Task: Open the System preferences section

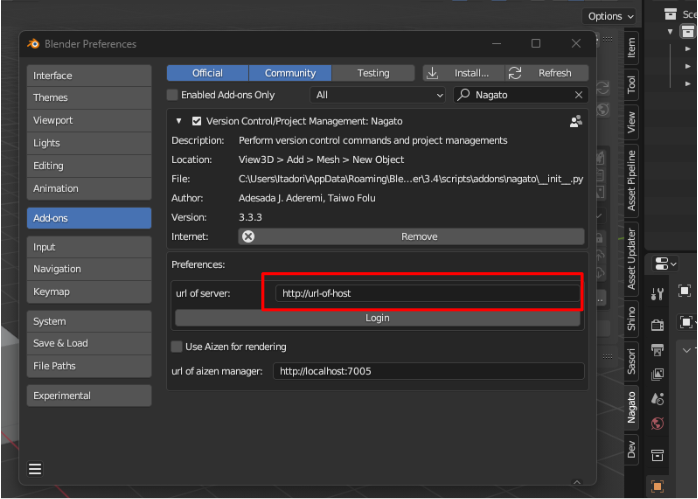Action: click(89, 321)
